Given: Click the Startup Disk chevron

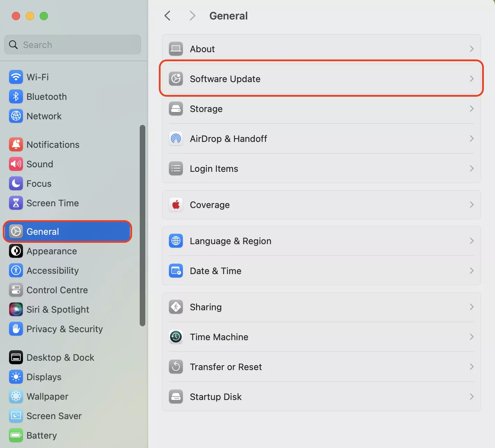Looking at the screenshot, I should [472, 397].
